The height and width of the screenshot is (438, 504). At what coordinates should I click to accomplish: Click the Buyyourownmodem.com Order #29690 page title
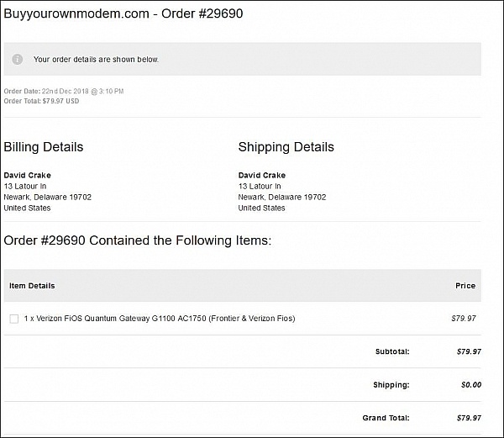tap(123, 14)
